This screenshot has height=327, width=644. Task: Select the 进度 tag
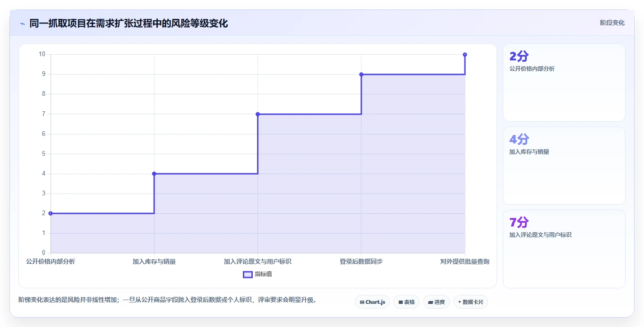point(437,302)
